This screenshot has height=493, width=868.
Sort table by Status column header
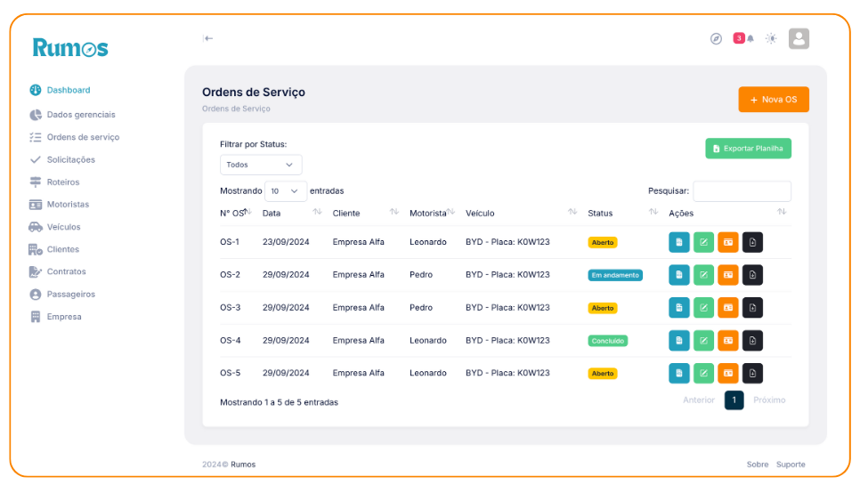[600, 214]
